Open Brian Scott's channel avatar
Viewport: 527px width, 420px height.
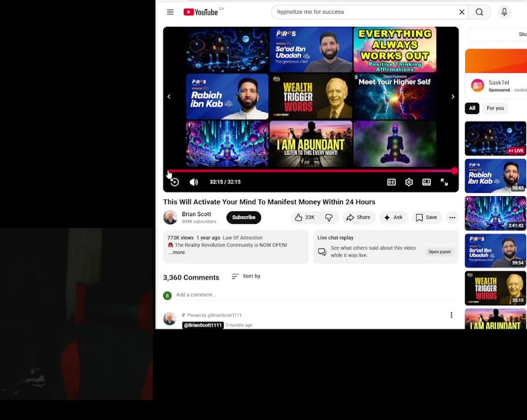(170, 218)
